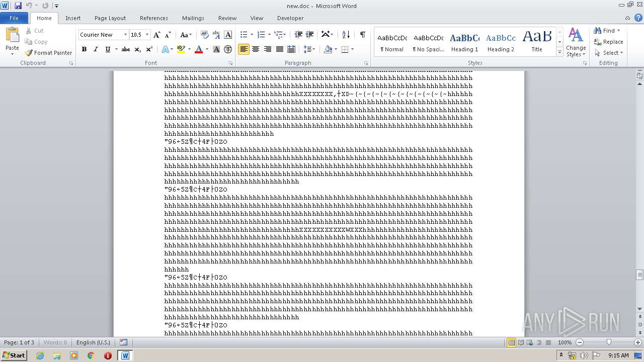
Task: Zoom out with the minus button
Action: pyautogui.click(x=580, y=342)
